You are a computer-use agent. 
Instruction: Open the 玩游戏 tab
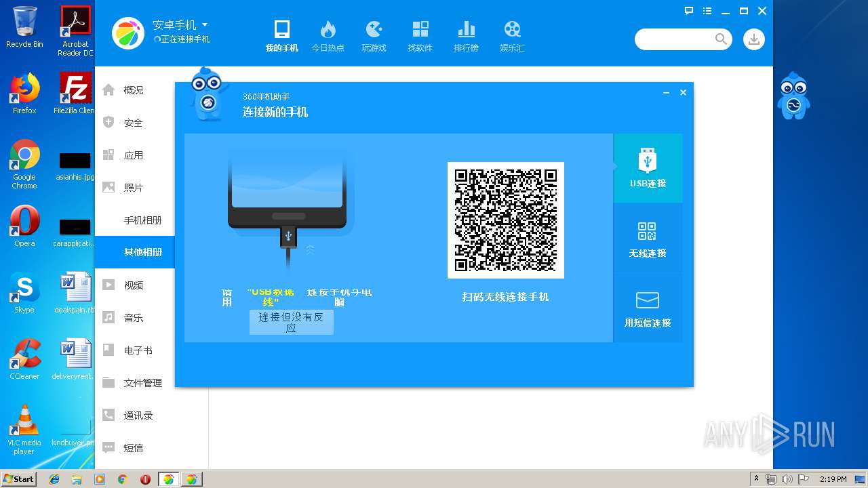[x=374, y=36]
